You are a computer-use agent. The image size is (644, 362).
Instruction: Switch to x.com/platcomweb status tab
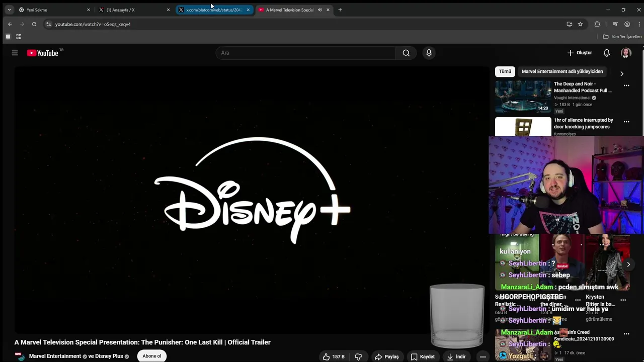pos(214,10)
